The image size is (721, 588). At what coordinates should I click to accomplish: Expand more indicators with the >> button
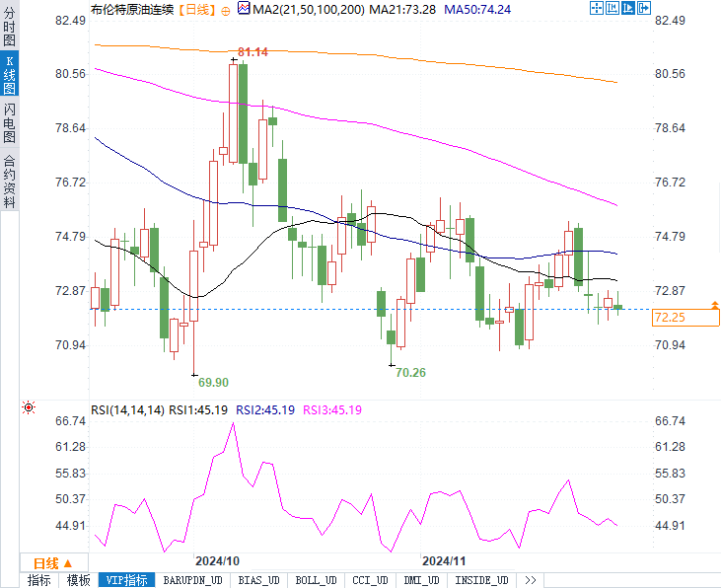pos(531,580)
